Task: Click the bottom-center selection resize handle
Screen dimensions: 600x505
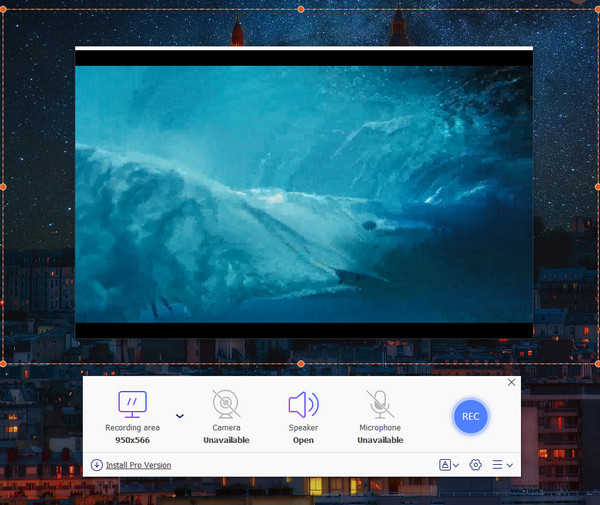Action: pyautogui.click(x=301, y=363)
